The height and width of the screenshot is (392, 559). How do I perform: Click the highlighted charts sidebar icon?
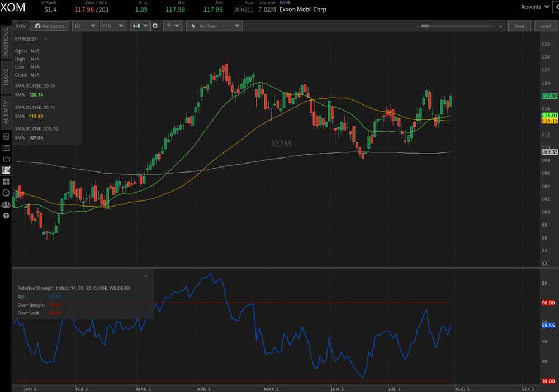coord(6,170)
